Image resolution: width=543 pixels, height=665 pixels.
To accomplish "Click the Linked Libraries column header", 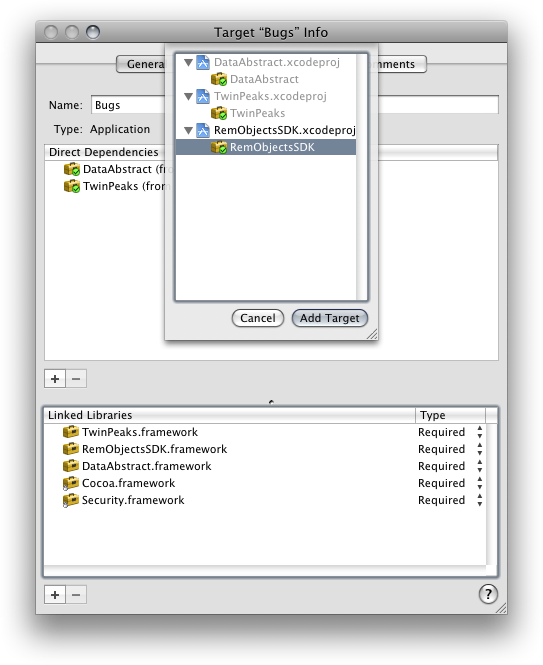I will coord(230,415).
